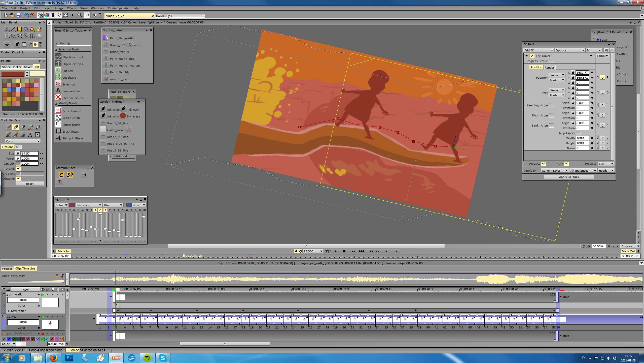The width and height of the screenshot is (644, 363).
Task: Open Spotify from the taskbar
Action: click(x=147, y=358)
